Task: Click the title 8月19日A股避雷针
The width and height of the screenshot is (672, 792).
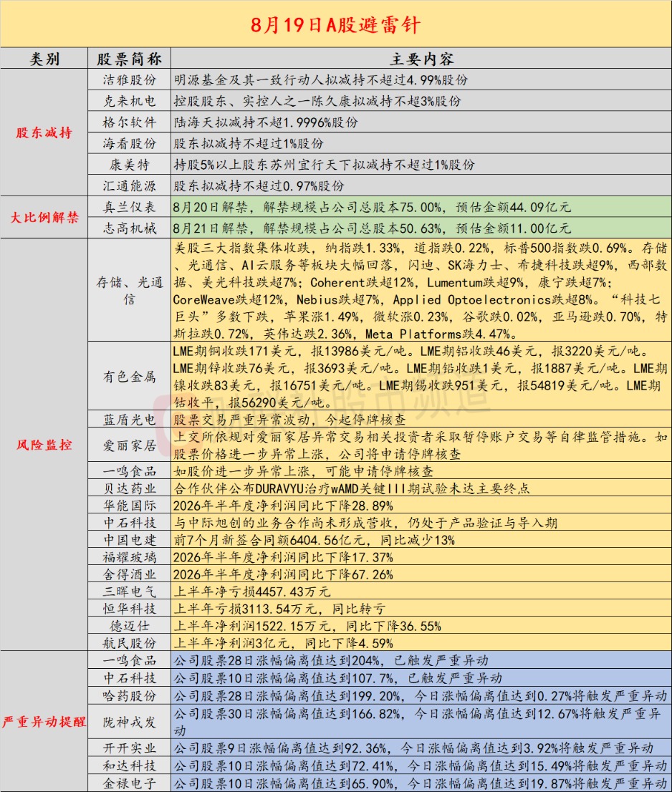Action: (x=335, y=24)
